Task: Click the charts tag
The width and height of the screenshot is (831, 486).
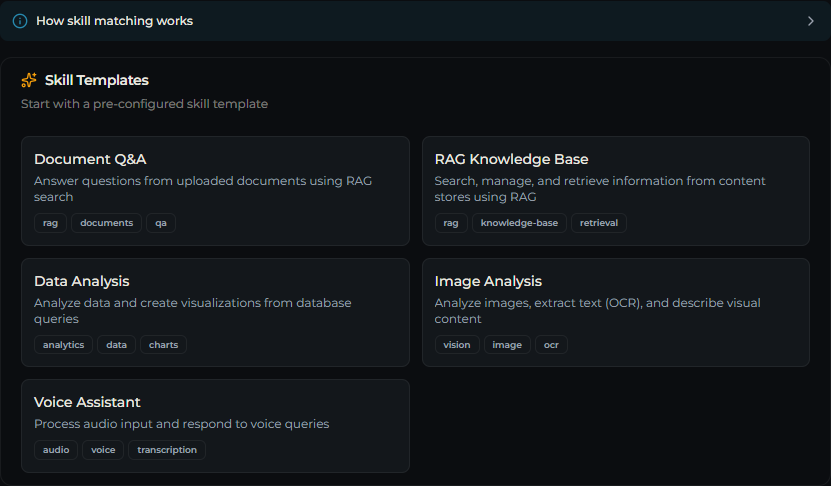Action: click(x=163, y=344)
